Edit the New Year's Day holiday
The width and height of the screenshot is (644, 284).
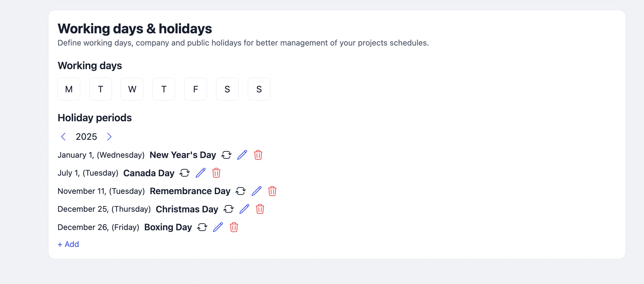pyautogui.click(x=242, y=155)
